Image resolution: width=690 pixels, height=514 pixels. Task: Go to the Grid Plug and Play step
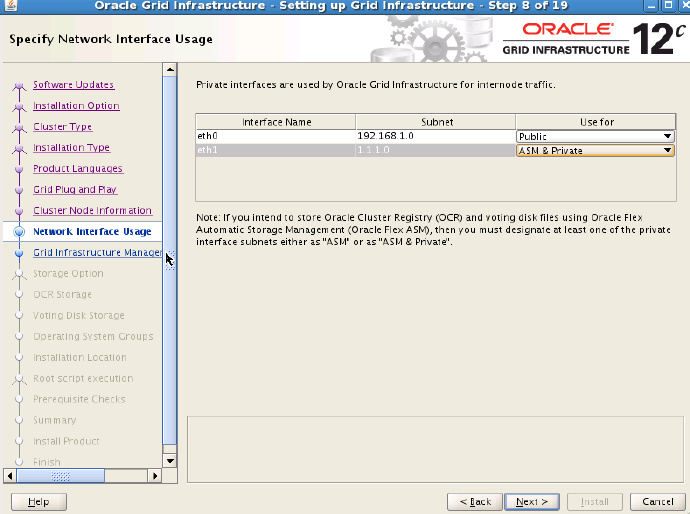[75, 190]
